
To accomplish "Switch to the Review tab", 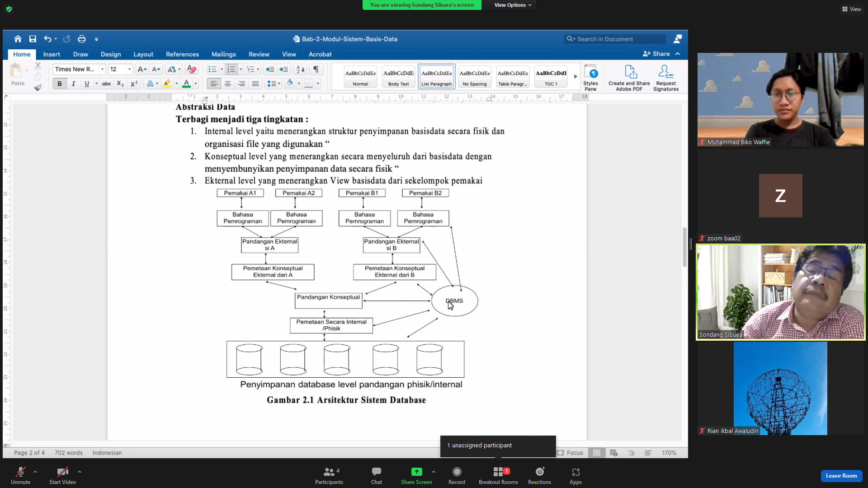I will click(259, 54).
